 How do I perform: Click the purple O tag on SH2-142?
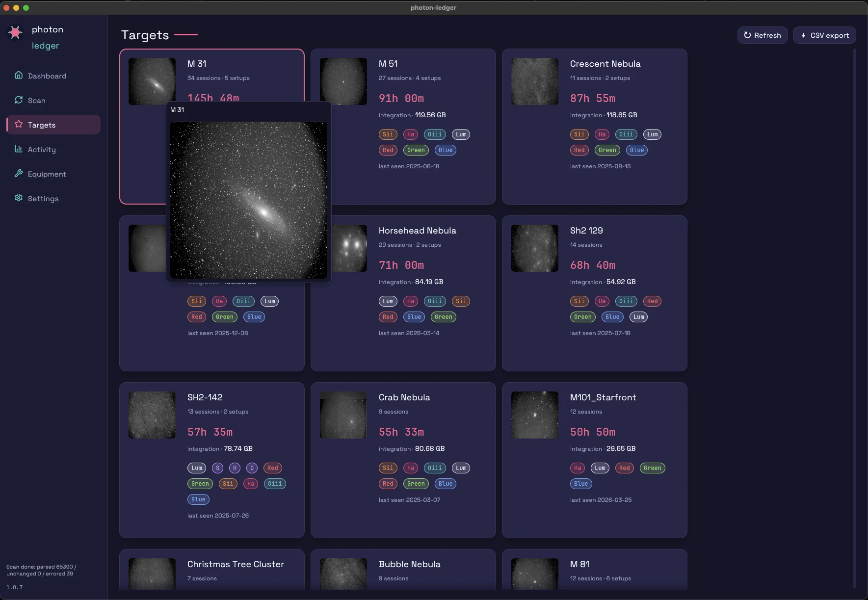pyautogui.click(x=252, y=468)
